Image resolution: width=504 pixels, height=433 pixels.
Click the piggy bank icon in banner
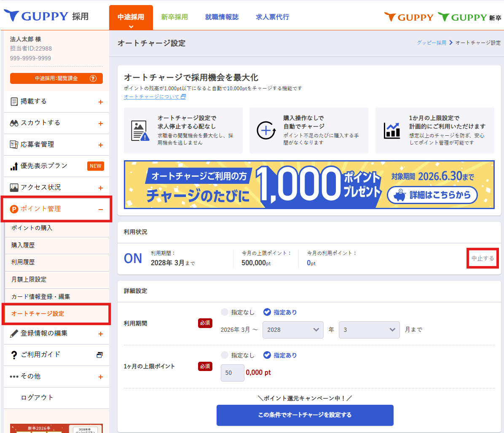pyautogui.click(x=400, y=195)
